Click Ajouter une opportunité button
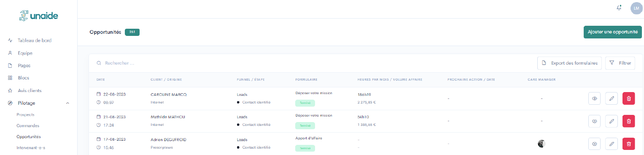The width and height of the screenshot is (644, 155). tap(613, 32)
